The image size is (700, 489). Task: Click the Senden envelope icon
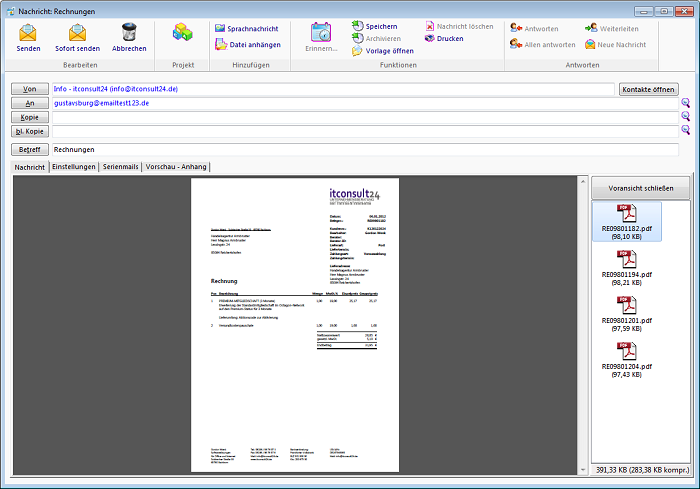(28, 33)
